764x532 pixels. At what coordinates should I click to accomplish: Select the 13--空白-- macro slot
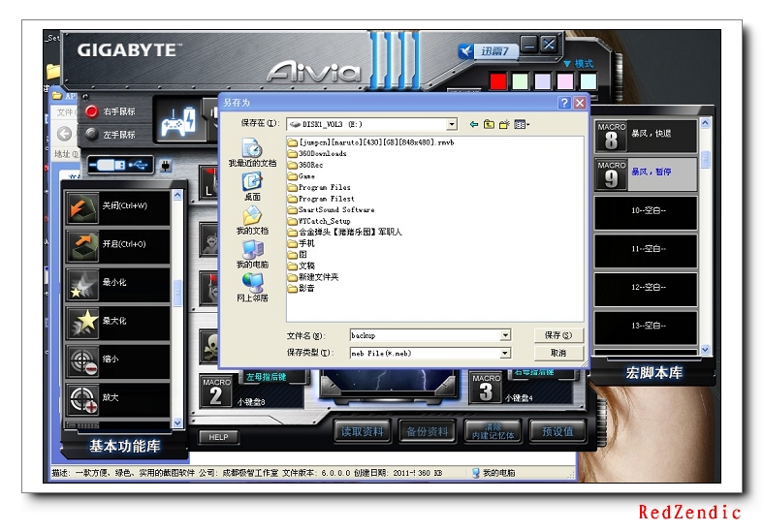[646, 328]
